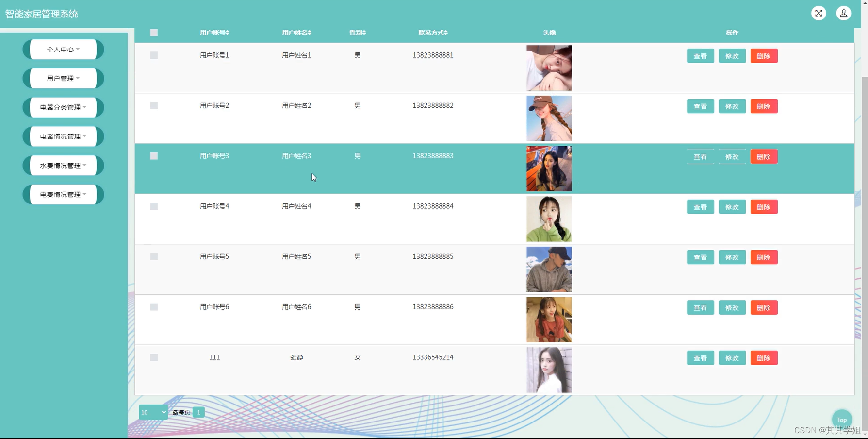Click 查看 for 用户账号6
868x439 pixels.
700,307
